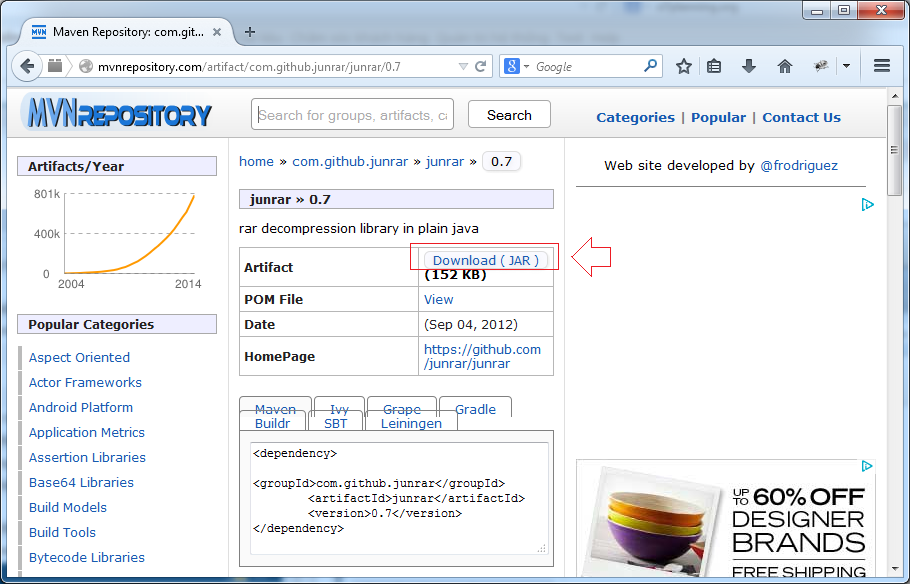Image resolution: width=910 pixels, height=584 pixels.
Task: Switch to the Maven tab
Action: pos(275,408)
